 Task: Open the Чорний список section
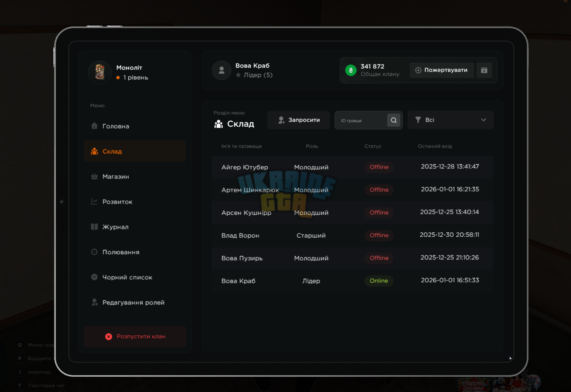[x=135, y=277]
